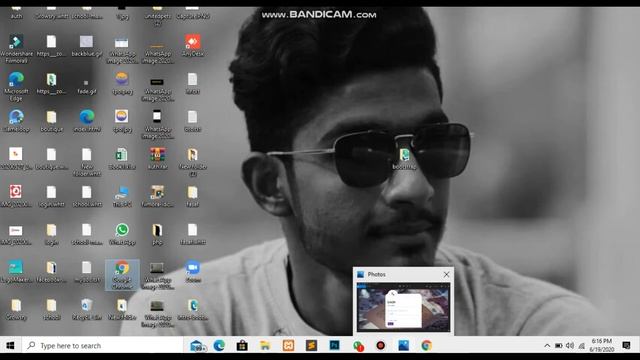Launch Microsoft Edge from the taskbar
Viewport: 640px width, 360px height.
219,346
